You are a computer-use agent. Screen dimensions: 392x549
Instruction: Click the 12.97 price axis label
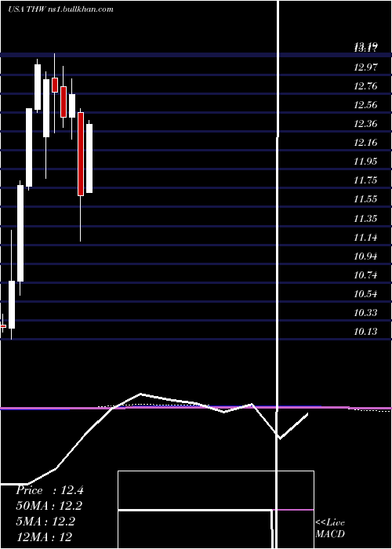(366, 67)
